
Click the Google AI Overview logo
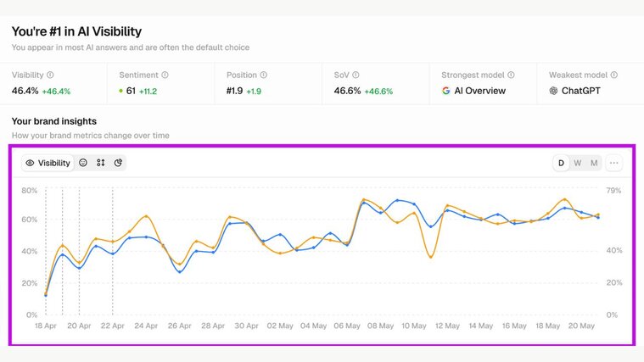(x=446, y=91)
